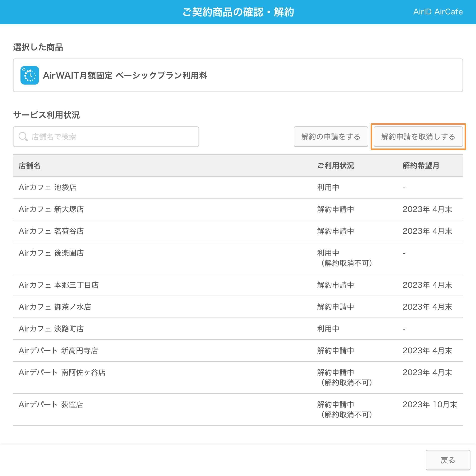Click 淡路町店's 利用中 status
476x476 pixels.
pos(328,329)
